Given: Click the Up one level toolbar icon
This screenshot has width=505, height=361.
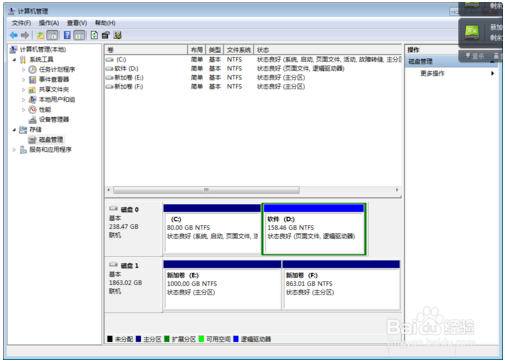Looking at the screenshot, I should point(40,35).
